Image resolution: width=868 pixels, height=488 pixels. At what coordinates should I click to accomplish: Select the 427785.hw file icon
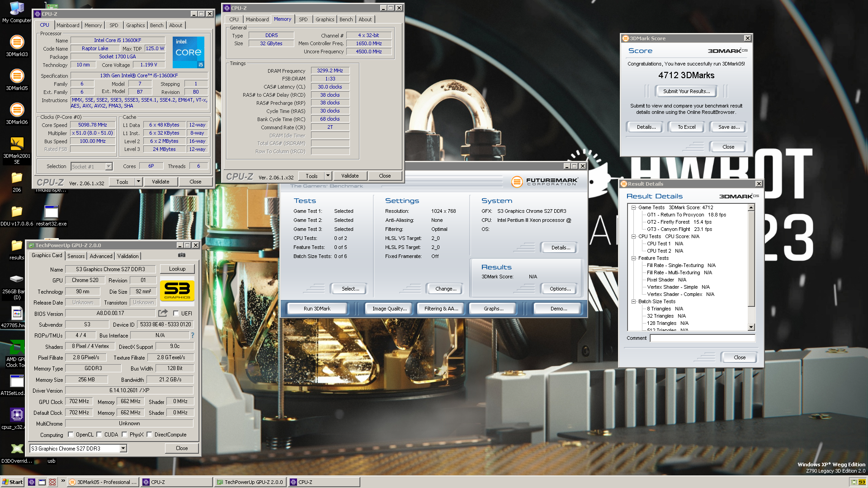point(17,317)
